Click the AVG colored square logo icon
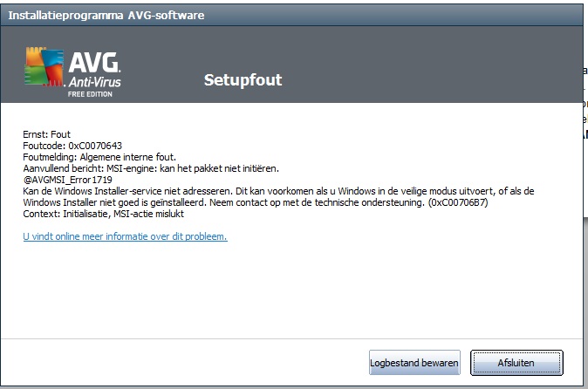The width and height of the screenshot is (588, 389). [42, 68]
